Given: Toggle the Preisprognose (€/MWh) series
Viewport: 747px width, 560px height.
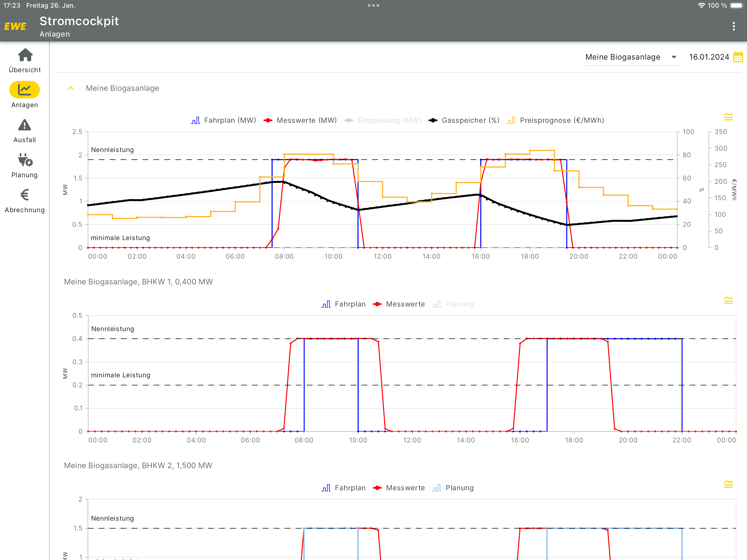Looking at the screenshot, I should pos(555,121).
